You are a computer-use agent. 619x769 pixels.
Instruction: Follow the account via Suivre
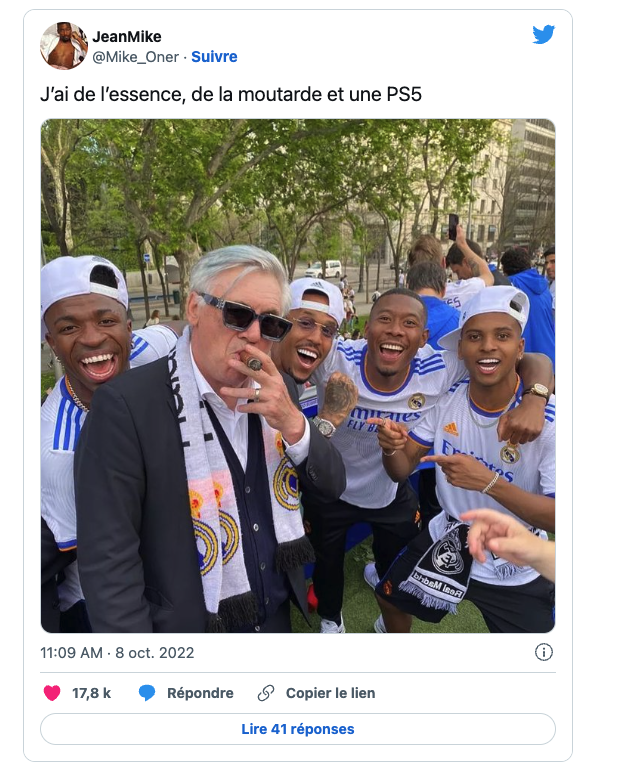[214, 57]
